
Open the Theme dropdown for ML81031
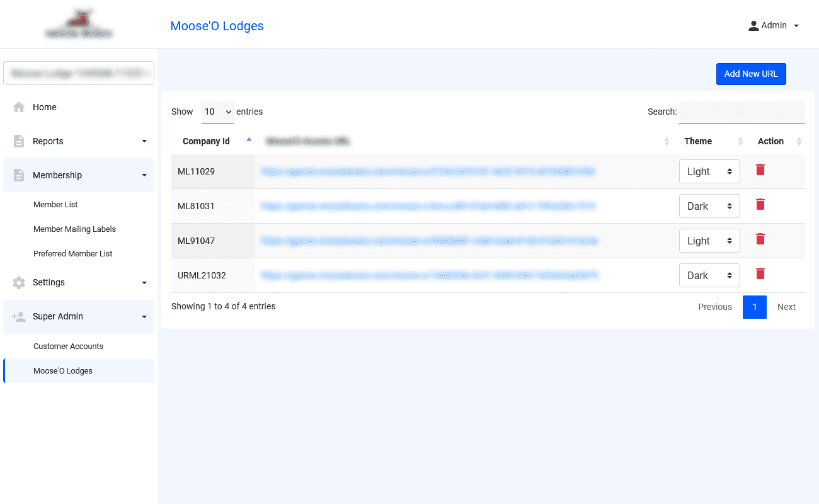[x=709, y=206]
